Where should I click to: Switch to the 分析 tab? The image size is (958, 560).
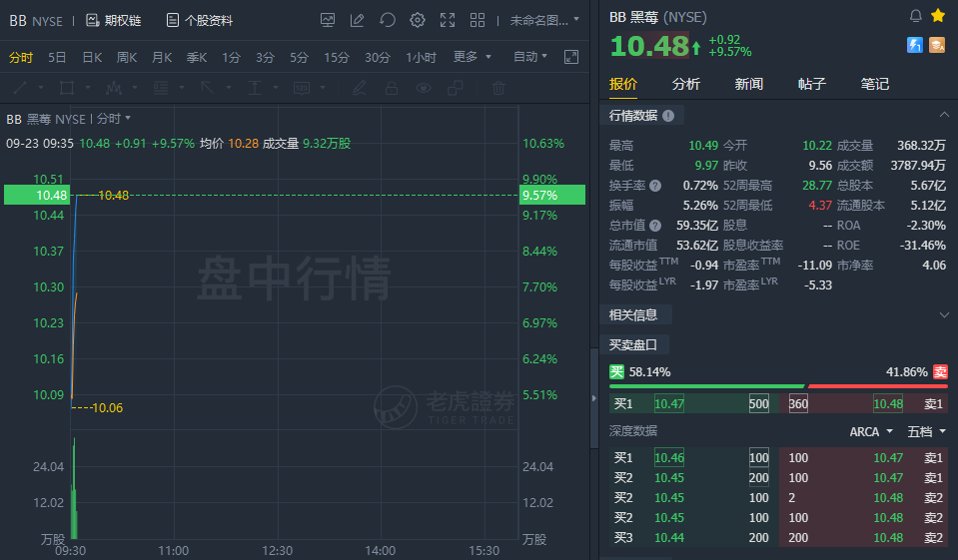tap(686, 84)
